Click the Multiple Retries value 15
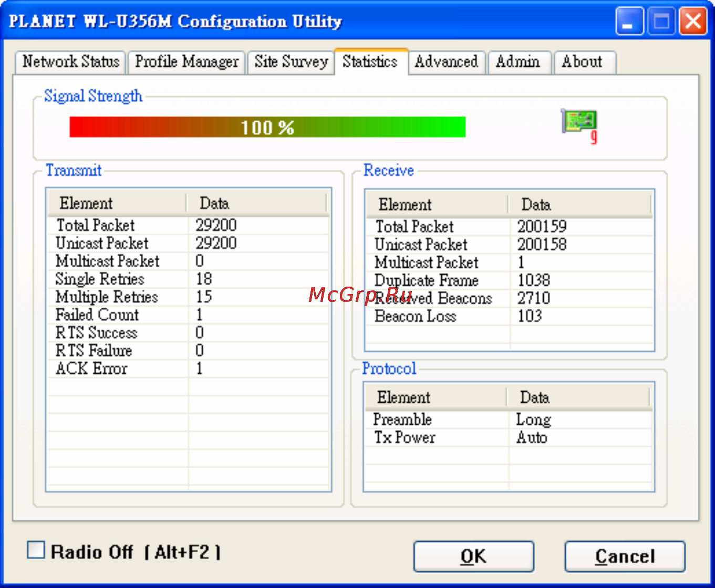The height and width of the screenshot is (588, 715). (x=204, y=297)
